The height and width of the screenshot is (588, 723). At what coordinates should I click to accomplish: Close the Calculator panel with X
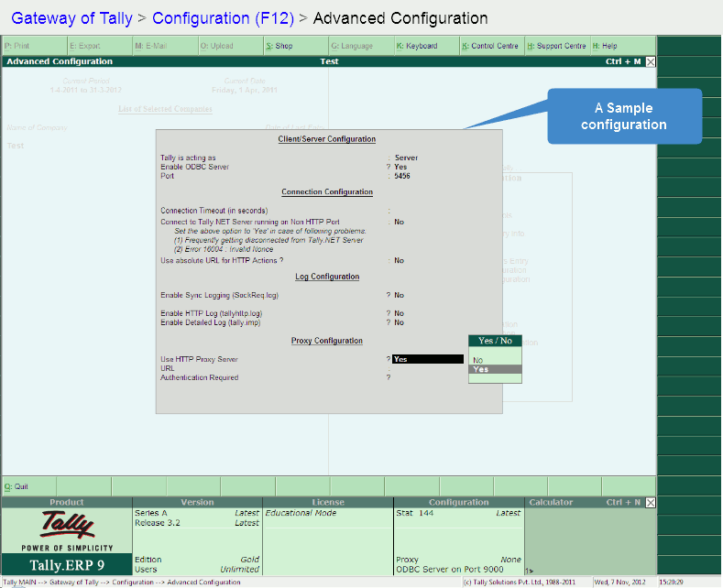click(650, 503)
